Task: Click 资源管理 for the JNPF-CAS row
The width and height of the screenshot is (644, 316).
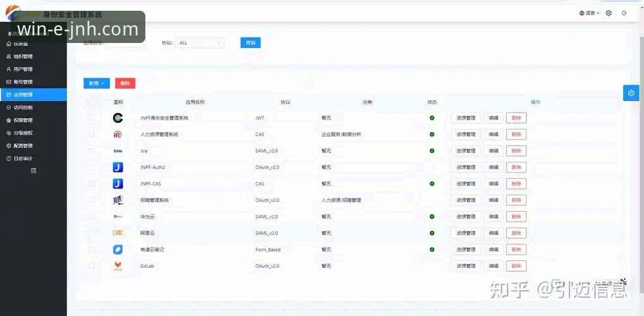Action: point(466,184)
